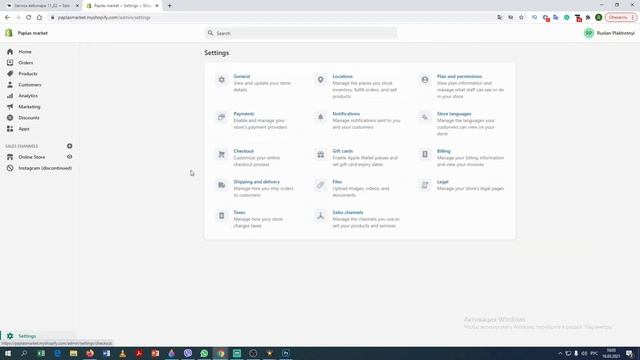This screenshot has width=640, height=360.
Task: Open a new browser tab
Action: (x=169, y=6)
